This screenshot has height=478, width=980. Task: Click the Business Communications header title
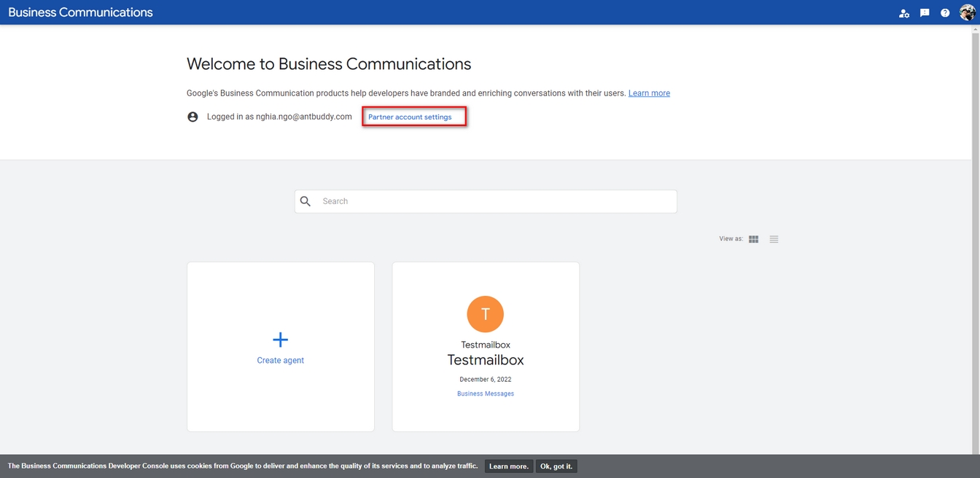80,12
